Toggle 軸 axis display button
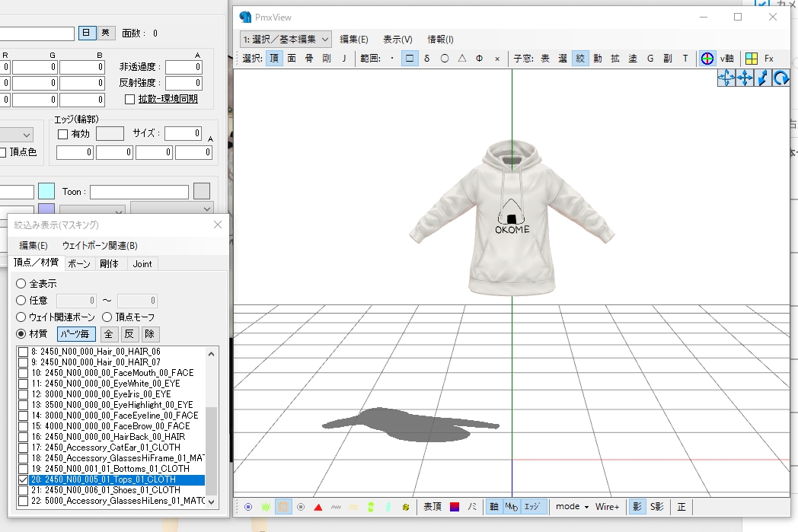This screenshot has width=798, height=532. click(x=493, y=507)
